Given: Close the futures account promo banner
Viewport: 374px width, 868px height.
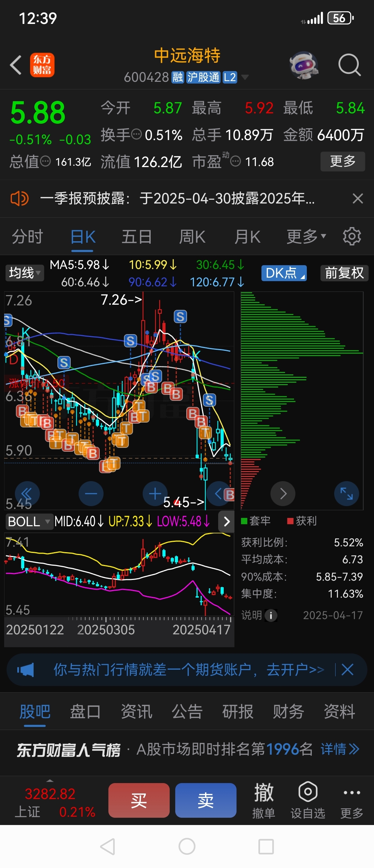Looking at the screenshot, I should click(x=347, y=669).
